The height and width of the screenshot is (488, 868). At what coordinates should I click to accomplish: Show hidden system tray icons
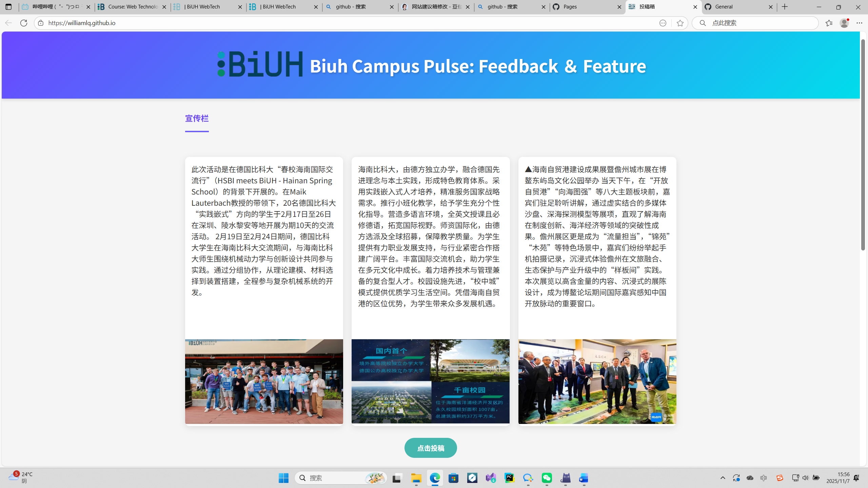click(723, 478)
